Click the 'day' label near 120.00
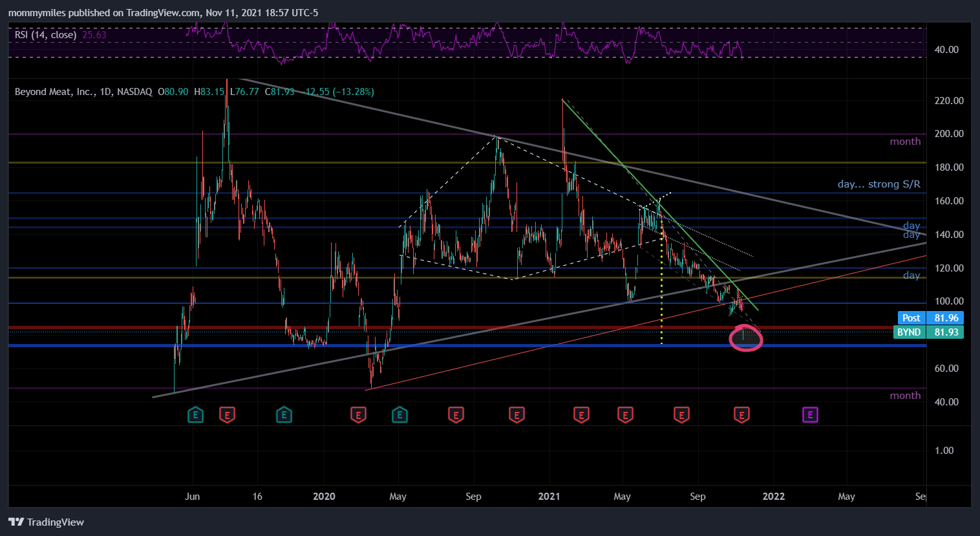The height and width of the screenshot is (536, 980). pos(911,275)
